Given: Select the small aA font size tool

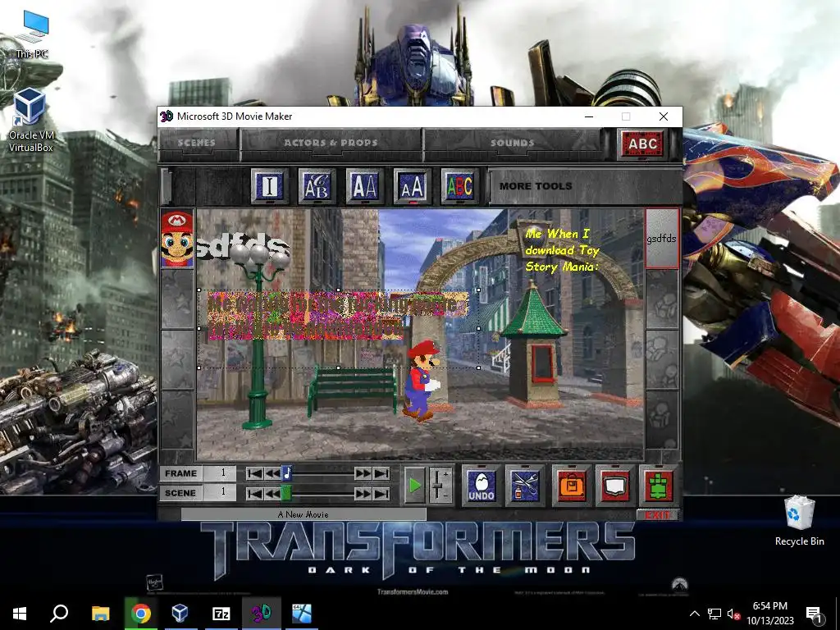Looking at the screenshot, I should (412, 186).
